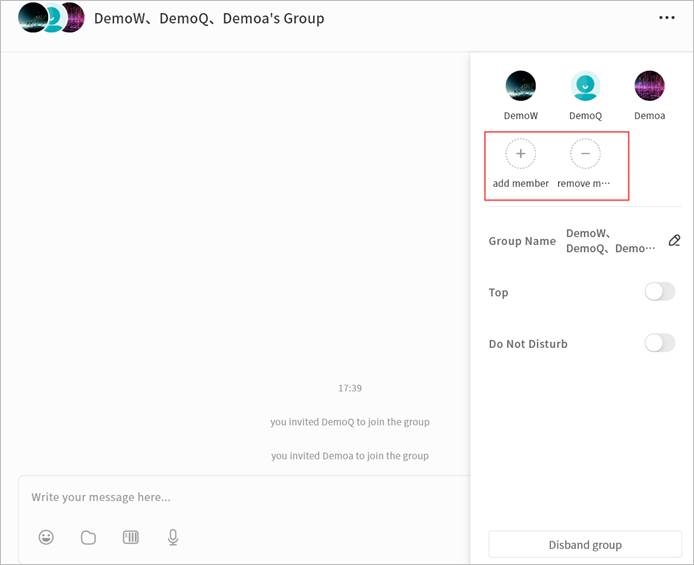This screenshot has width=694, height=565.
Task: Toggle the Top switch on
Action: (x=659, y=292)
